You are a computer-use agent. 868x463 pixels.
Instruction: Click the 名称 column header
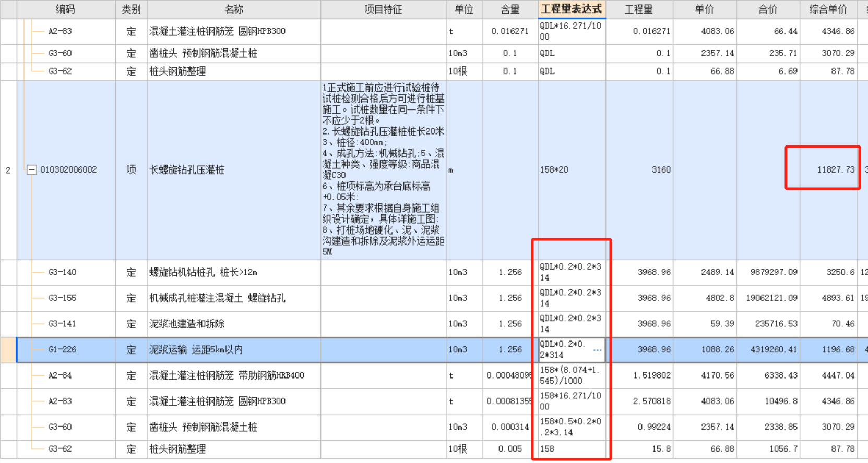(x=234, y=9)
